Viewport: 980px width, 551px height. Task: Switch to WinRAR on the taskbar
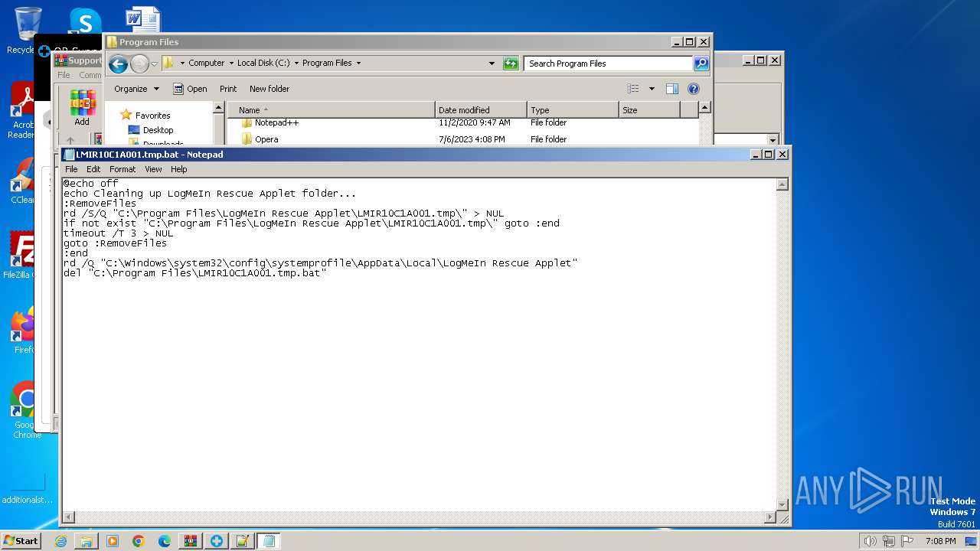click(x=191, y=541)
